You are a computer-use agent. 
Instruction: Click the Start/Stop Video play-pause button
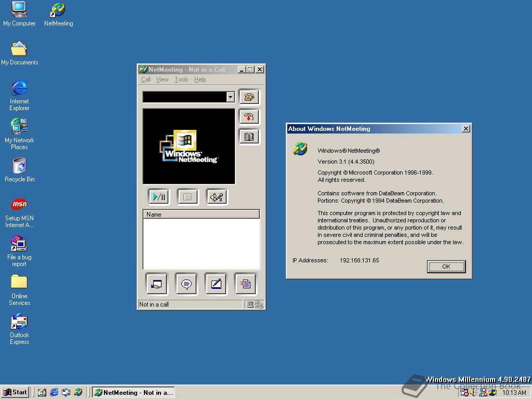[x=159, y=197]
